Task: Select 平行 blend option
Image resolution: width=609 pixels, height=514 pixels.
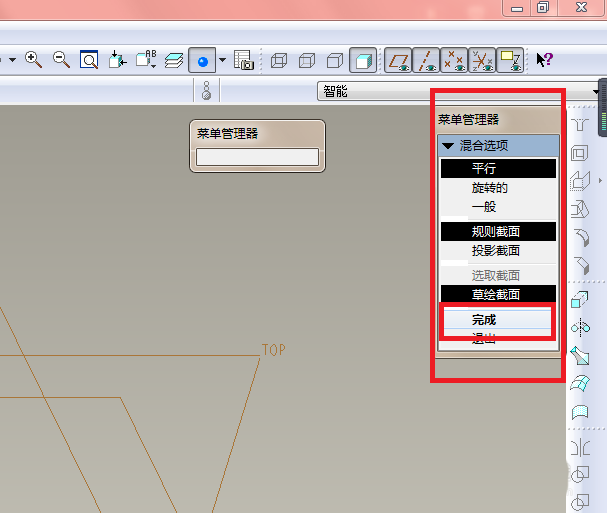Action: pyautogui.click(x=498, y=168)
